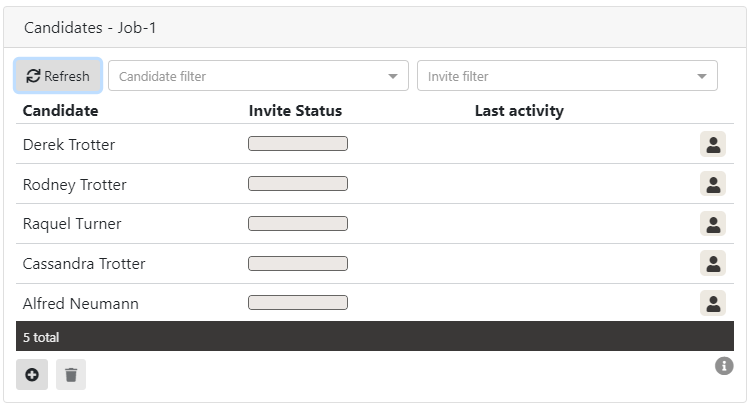The image size is (750, 406).
Task: Click the trash delete icon
Action: pos(71,375)
